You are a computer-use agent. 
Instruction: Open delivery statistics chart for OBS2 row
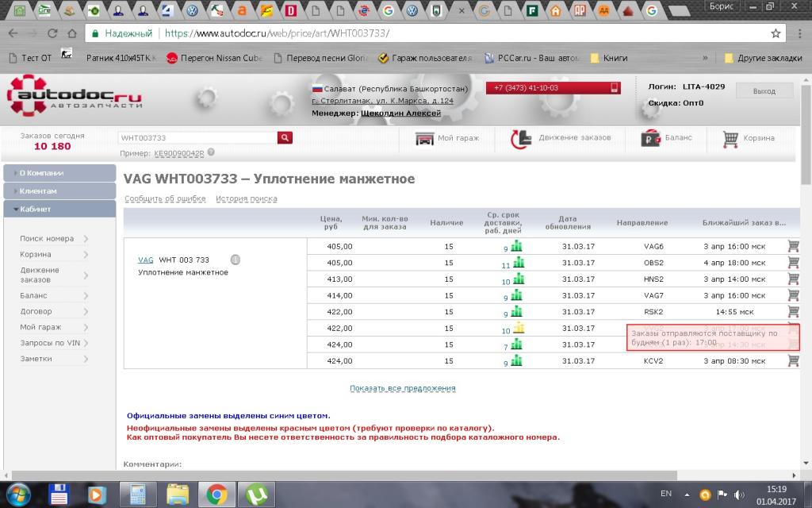click(519, 262)
